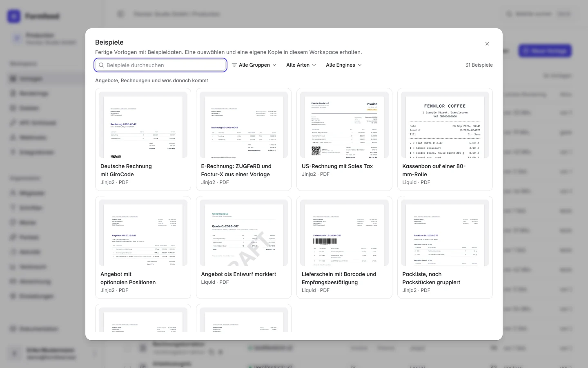The image size is (588, 368).
Task: Choose the 'E-Rechnung: ZUGFeRD und Factur-X' example
Action: click(244, 139)
